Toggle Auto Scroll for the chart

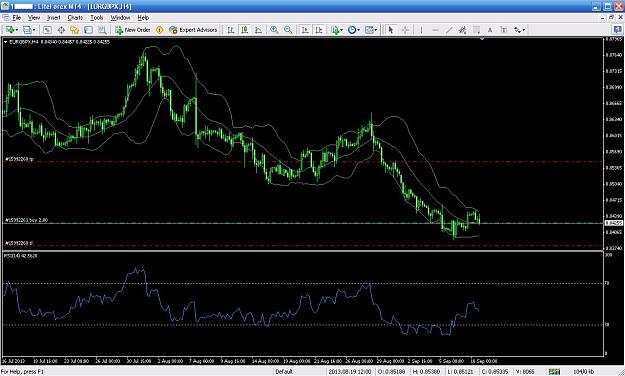pyautogui.click(x=305, y=30)
